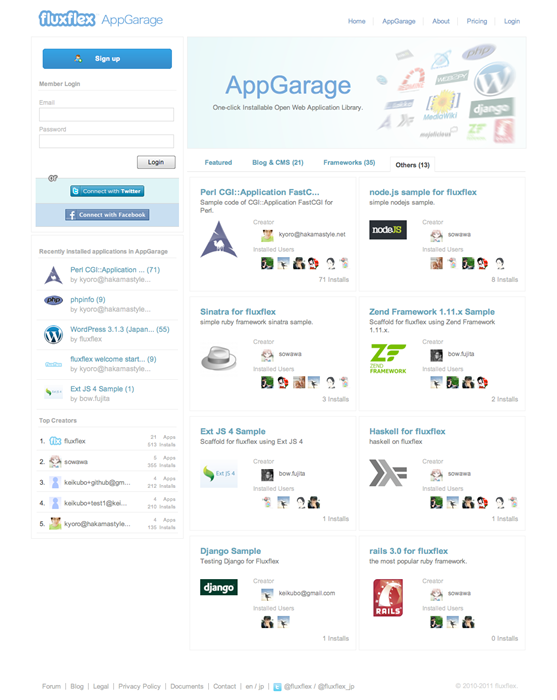This screenshot has height=700, width=557.
Task: Click kyoro avatar in Top Creators list
Action: coord(55,524)
